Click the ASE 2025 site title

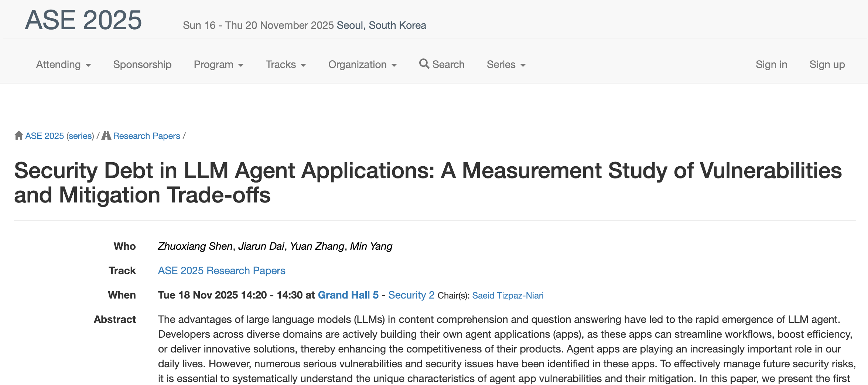pyautogui.click(x=83, y=20)
